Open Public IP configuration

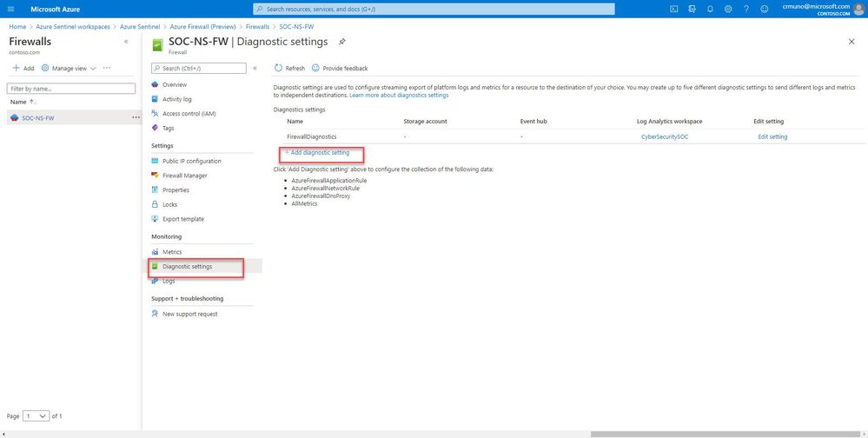[x=191, y=161]
